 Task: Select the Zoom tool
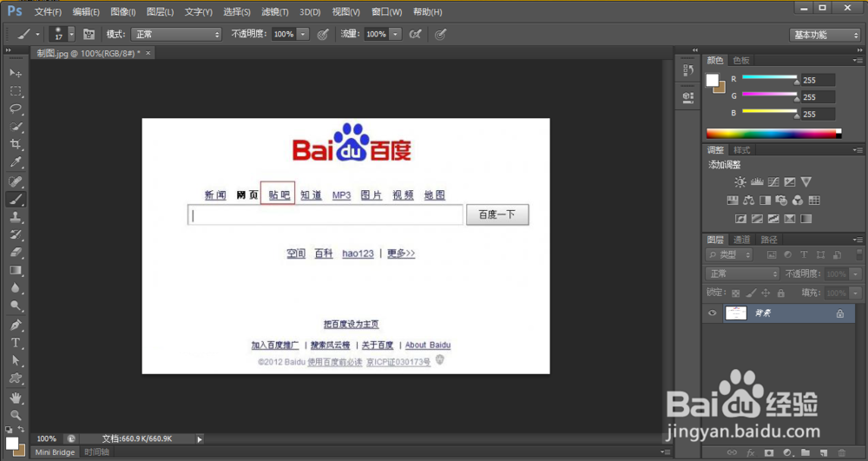pyautogui.click(x=16, y=415)
